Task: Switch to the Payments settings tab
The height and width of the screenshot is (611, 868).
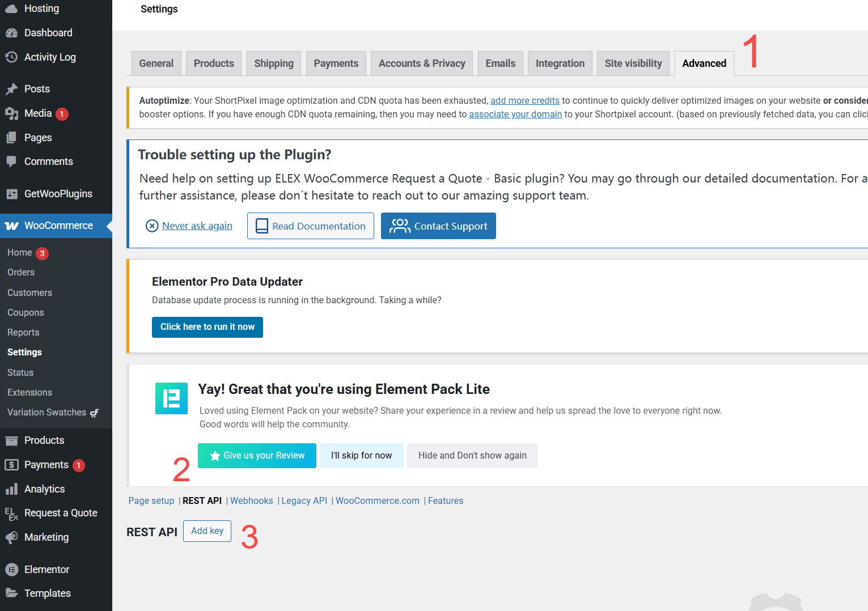Action: pos(336,63)
